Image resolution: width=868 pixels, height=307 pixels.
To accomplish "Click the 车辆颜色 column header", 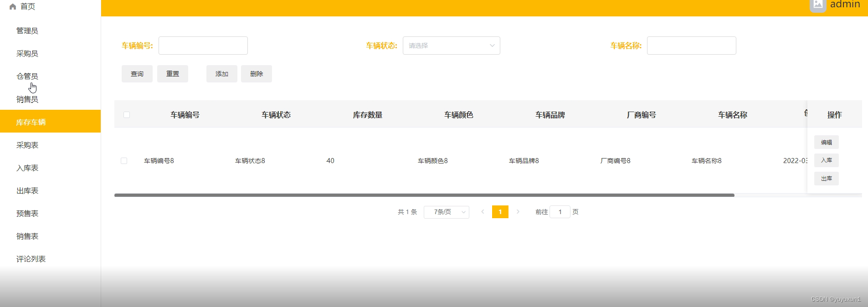I will (459, 115).
